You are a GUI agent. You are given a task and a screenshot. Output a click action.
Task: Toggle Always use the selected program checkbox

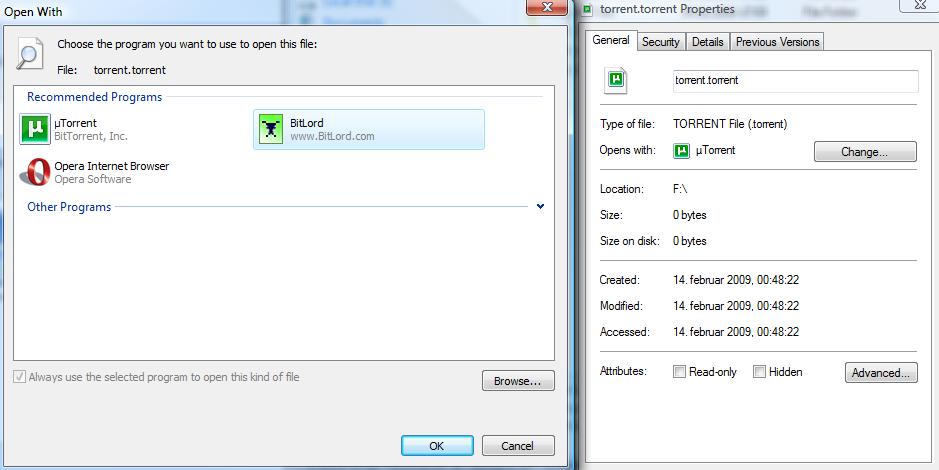(20, 377)
